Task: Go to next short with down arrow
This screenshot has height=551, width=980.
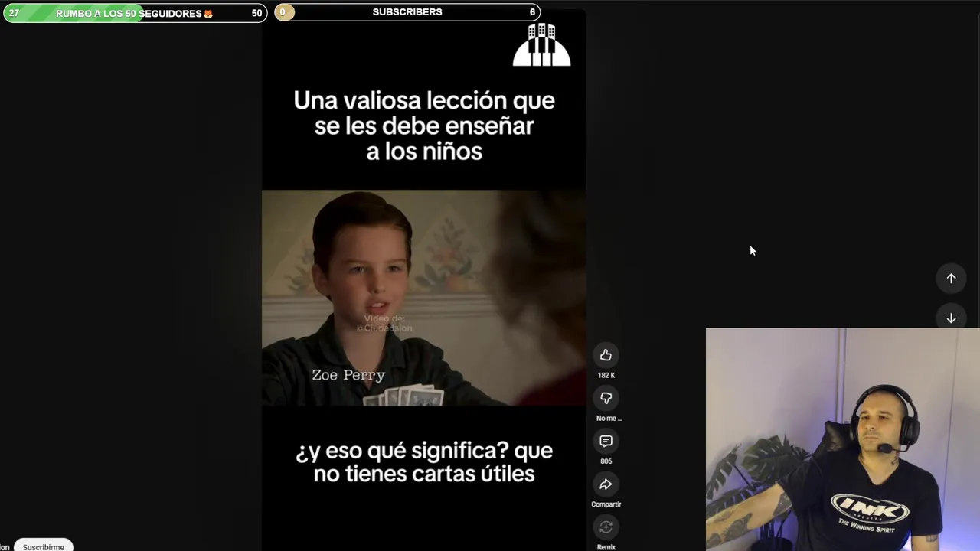Action: [x=951, y=318]
